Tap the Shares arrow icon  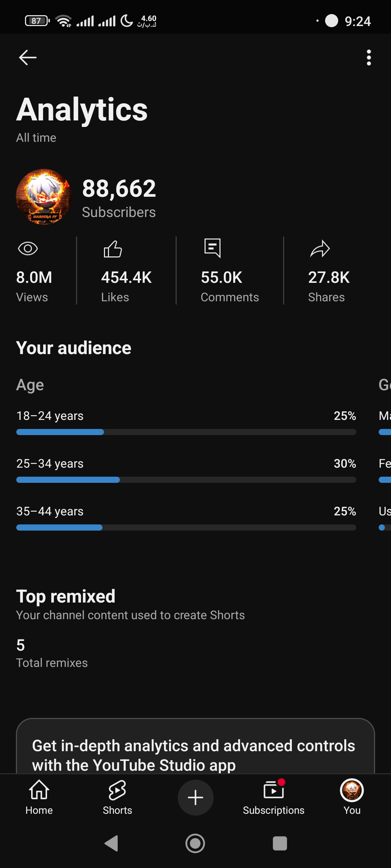320,249
